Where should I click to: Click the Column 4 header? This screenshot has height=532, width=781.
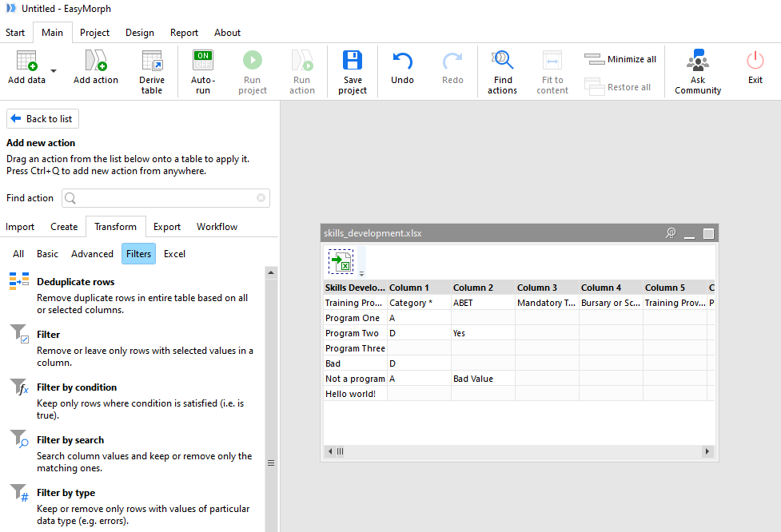point(612,288)
